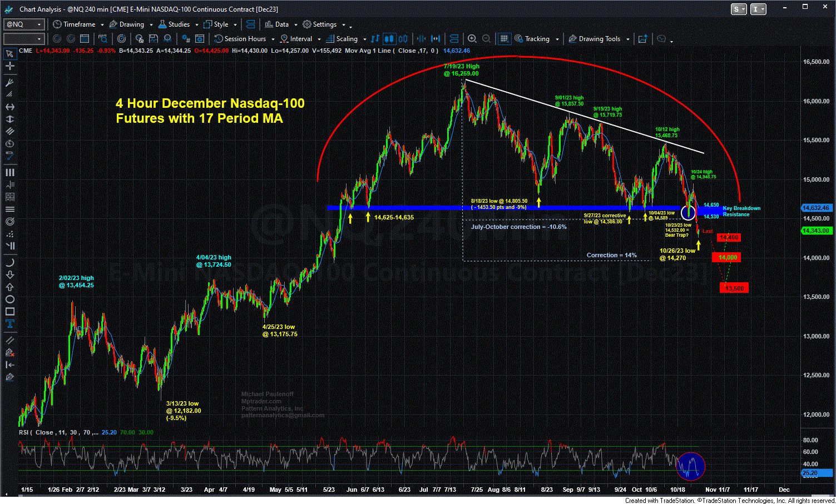The width and height of the screenshot is (836, 504).
Task: Expand the Session Hours dropdown arrow
Action: (x=273, y=39)
